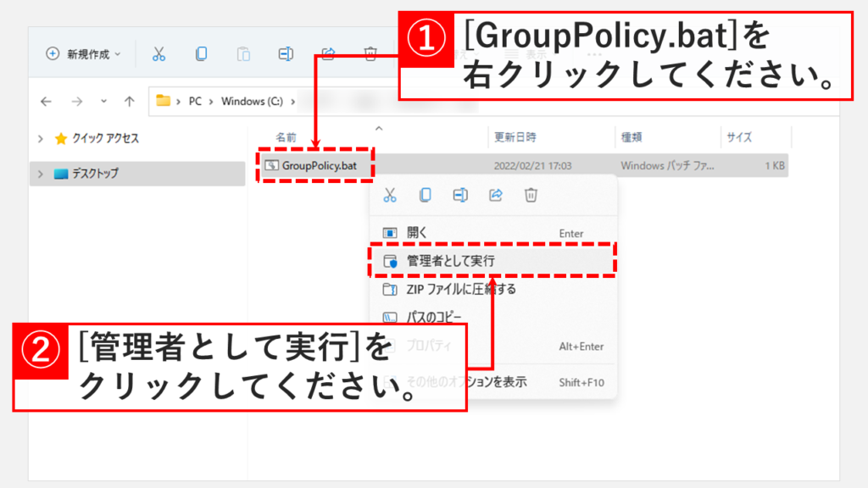Viewport: 868px width, 488px height.
Task: Open the recent locations chevron dropdown
Action: (103, 101)
